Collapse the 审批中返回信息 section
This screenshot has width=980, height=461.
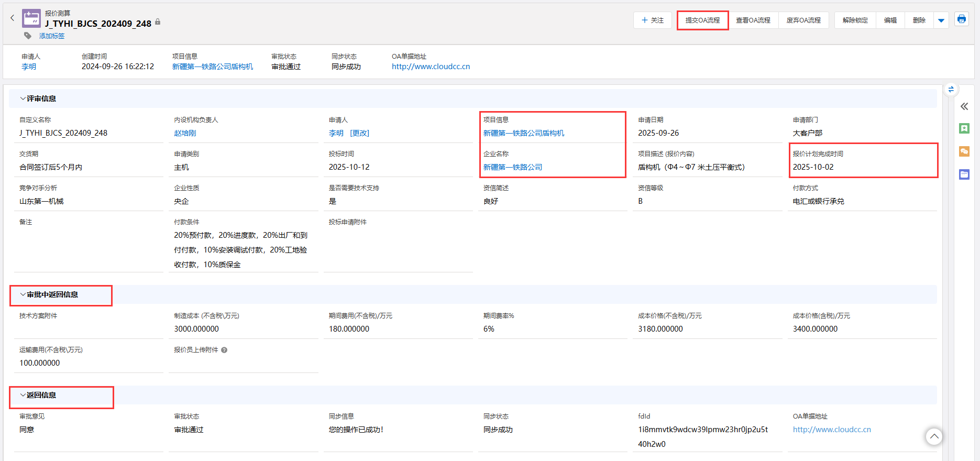(x=23, y=294)
